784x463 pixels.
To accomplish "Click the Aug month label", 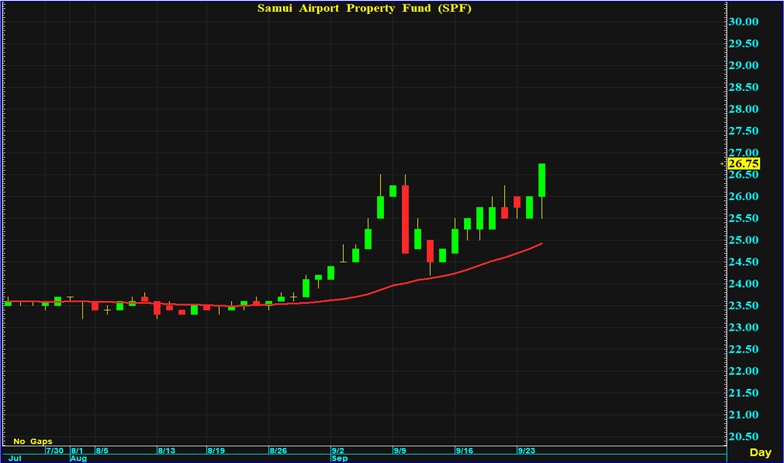I will coord(78,458).
